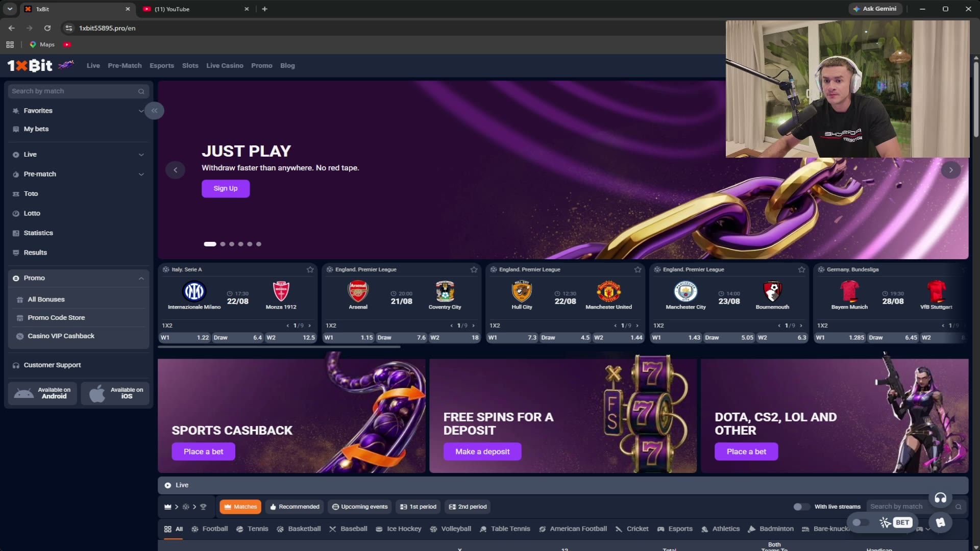Select the second banner slide dot
Image resolution: width=980 pixels, height=551 pixels.
coord(223,244)
